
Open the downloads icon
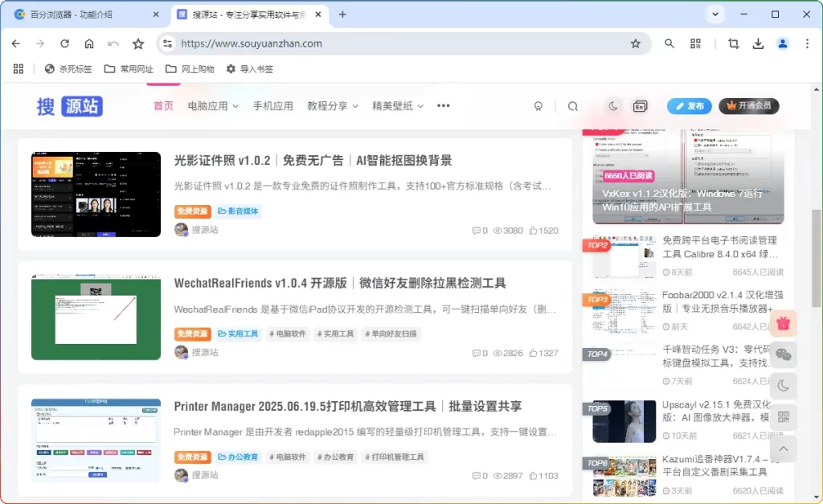[758, 43]
